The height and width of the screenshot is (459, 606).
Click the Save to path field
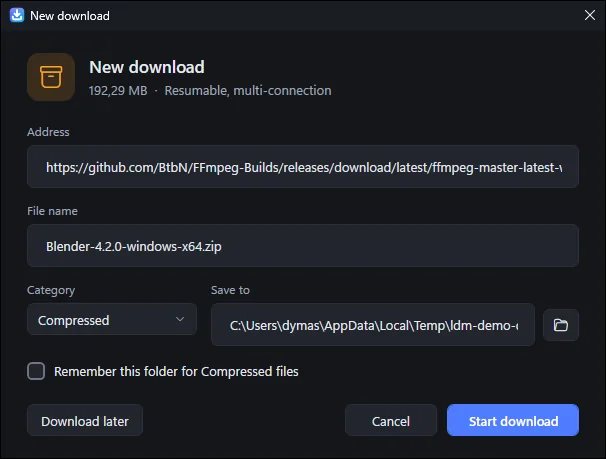pos(373,325)
